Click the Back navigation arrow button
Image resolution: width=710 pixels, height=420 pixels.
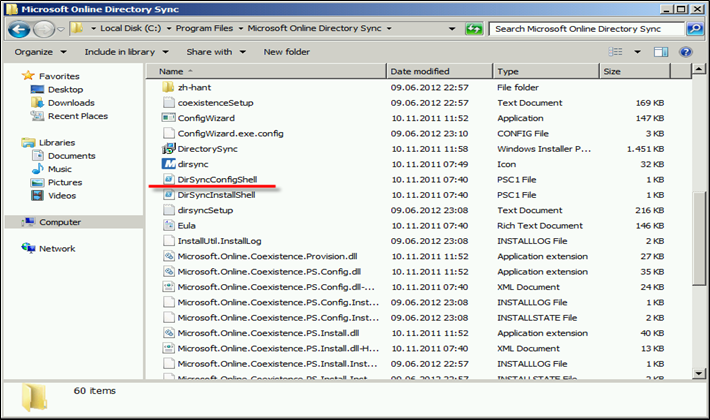click(x=18, y=29)
